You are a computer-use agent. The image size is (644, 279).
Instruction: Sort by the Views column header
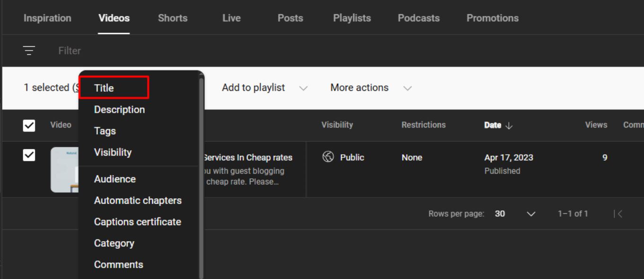(x=596, y=125)
